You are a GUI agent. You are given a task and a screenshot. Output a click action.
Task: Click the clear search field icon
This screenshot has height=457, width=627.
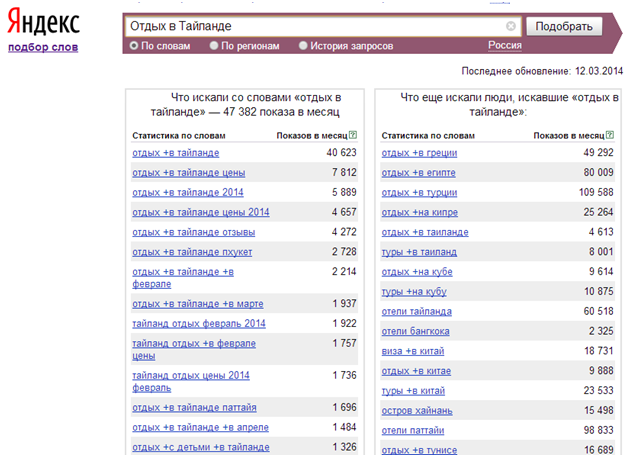pyautogui.click(x=511, y=26)
